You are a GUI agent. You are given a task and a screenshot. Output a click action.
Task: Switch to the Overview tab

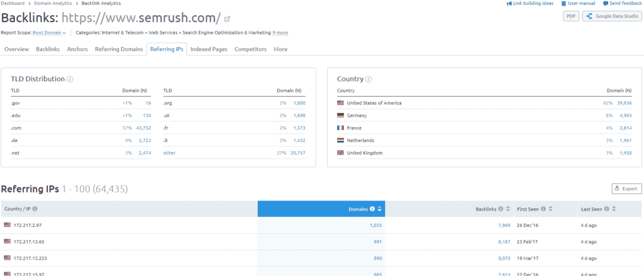[17, 49]
